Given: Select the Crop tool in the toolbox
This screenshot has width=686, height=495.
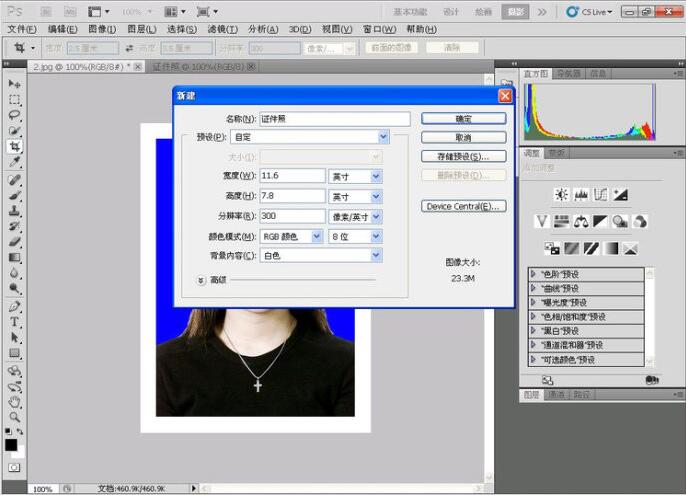Looking at the screenshot, I should coord(15,146).
